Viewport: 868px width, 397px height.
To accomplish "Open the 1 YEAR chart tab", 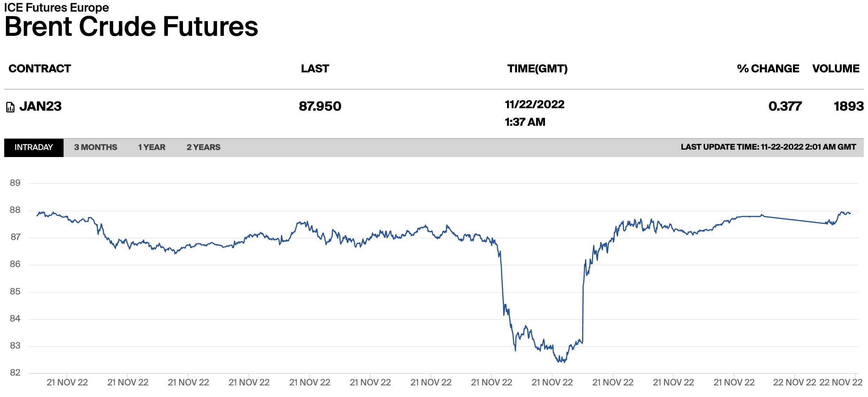I will [x=152, y=148].
